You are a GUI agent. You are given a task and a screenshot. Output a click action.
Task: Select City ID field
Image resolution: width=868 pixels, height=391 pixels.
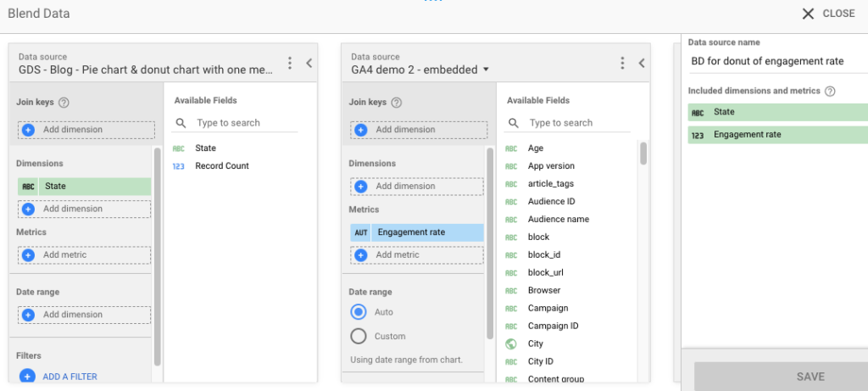[540, 361]
